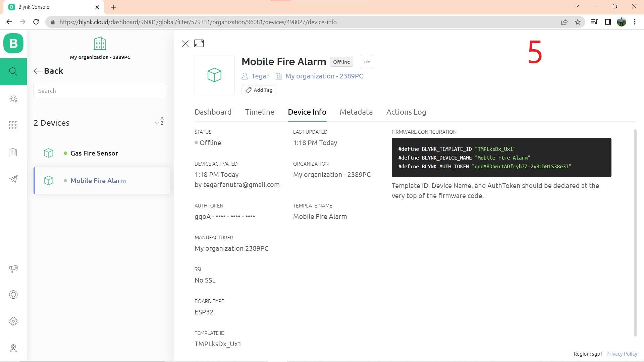
Task: Click the Blynk logo home icon
Action: coord(13,44)
